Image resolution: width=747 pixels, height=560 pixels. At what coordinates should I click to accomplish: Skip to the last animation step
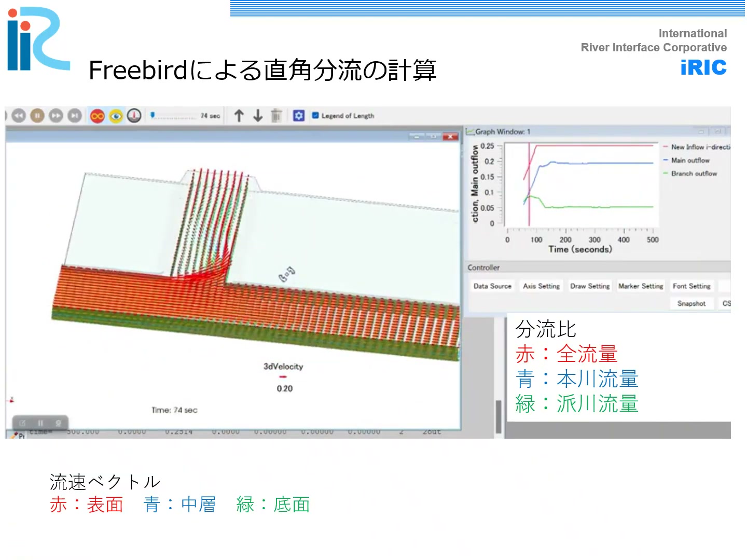pyautogui.click(x=75, y=116)
